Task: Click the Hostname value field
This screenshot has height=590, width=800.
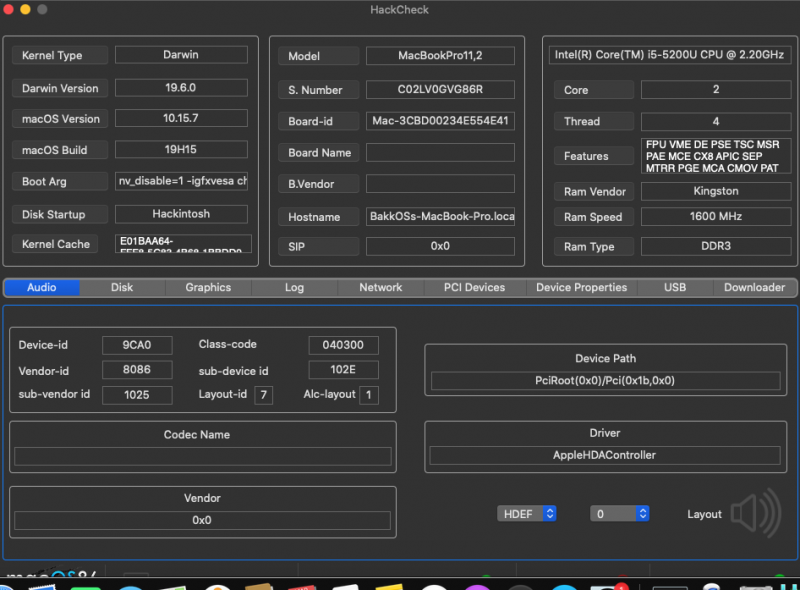Action: [440, 216]
